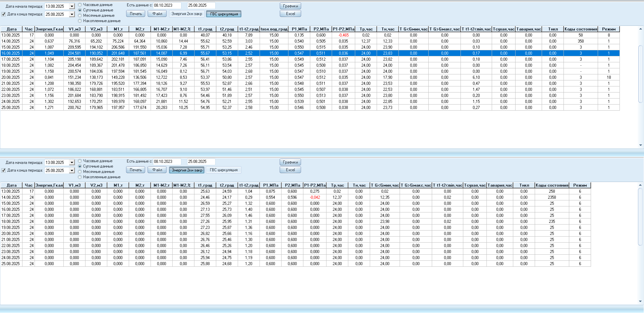
Task: Expand start date 13.08.2025 dropdown in upper panel
Action: (x=72, y=6)
